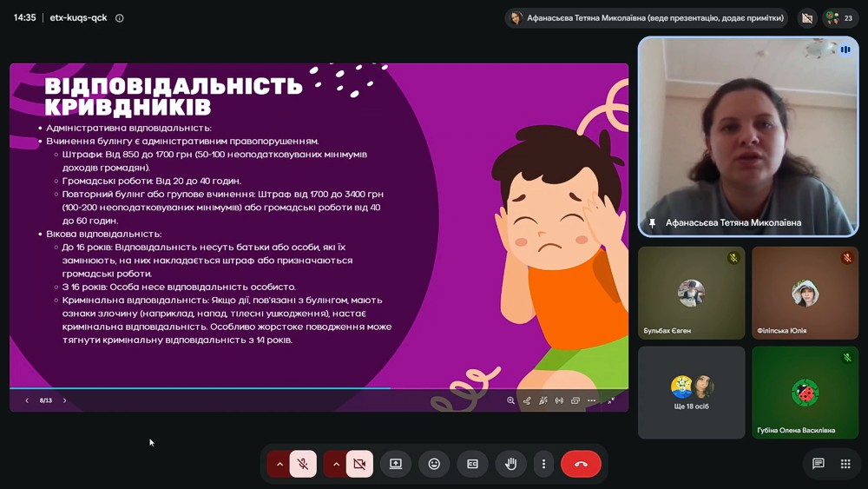The height and width of the screenshot is (489, 868).
Task: Toggle closed captions
Action: pyautogui.click(x=472, y=464)
